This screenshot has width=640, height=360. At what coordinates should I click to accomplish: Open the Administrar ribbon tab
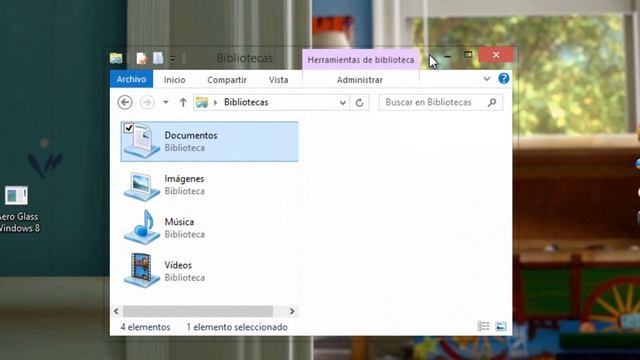click(360, 80)
